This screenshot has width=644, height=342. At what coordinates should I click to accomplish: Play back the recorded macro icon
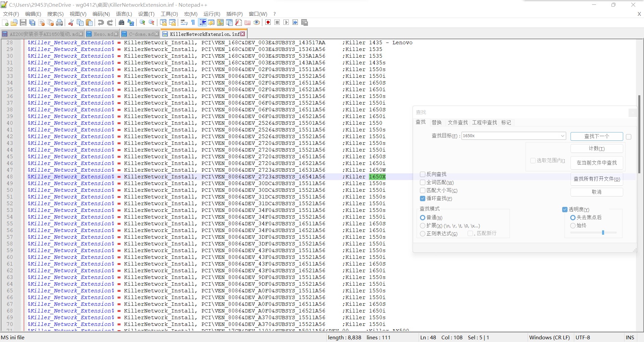point(286,22)
